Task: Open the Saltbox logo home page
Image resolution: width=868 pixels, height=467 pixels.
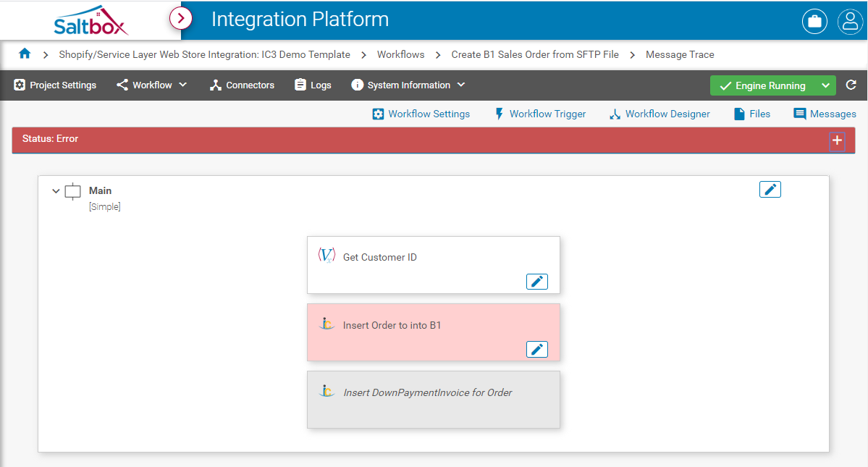Action: [91, 21]
